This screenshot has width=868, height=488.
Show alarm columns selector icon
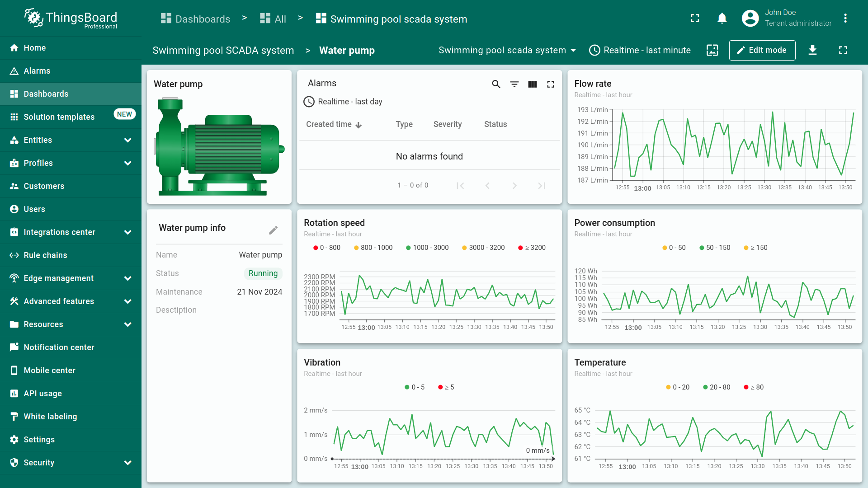click(x=532, y=84)
